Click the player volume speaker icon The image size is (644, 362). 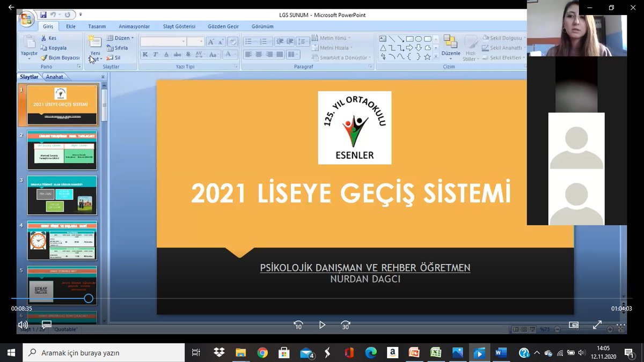click(x=23, y=324)
